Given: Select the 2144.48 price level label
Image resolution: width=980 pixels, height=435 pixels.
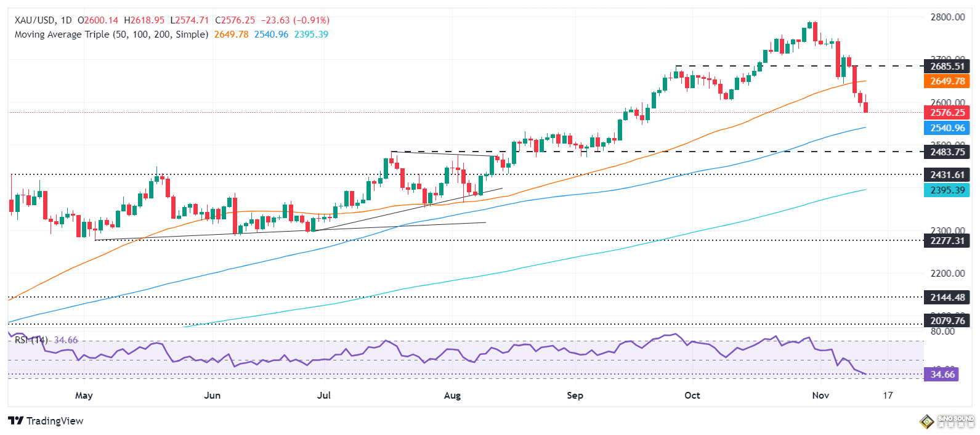Looking at the screenshot, I should tap(947, 298).
